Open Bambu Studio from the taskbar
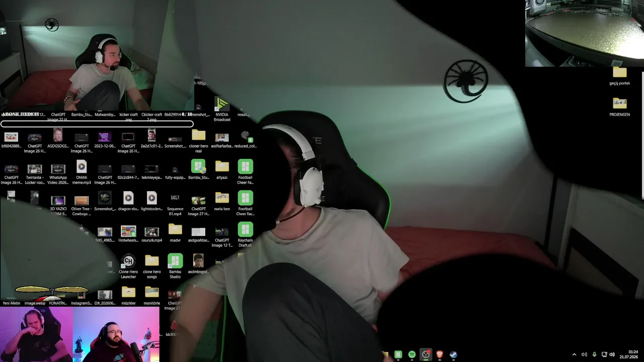 (398, 354)
